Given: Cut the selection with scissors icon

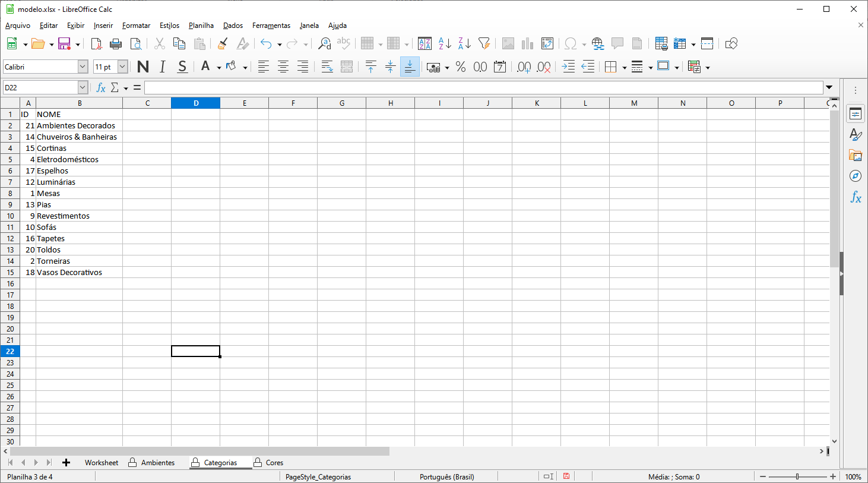Looking at the screenshot, I should (x=159, y=43).
